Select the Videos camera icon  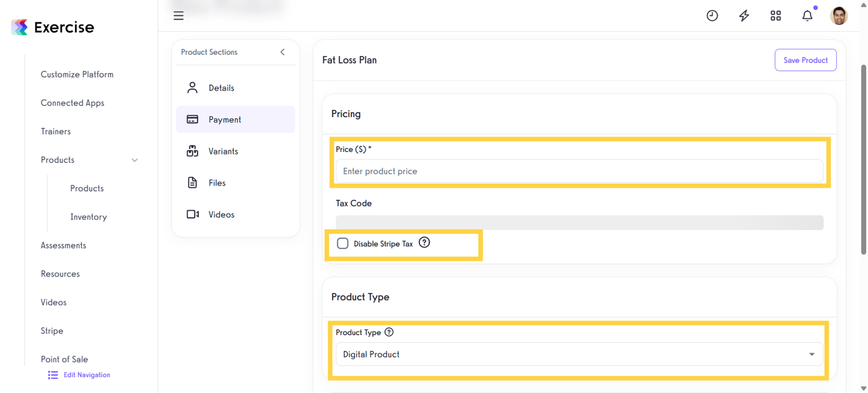193,214
